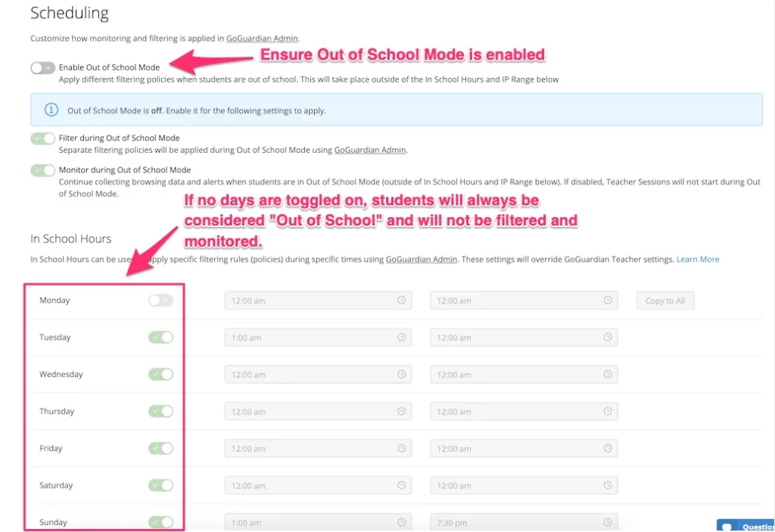Image resolution: width=775 pixels, height=532 pixels.
Task: Enable Out of School Mode toggle
Action: click(42, 68)
